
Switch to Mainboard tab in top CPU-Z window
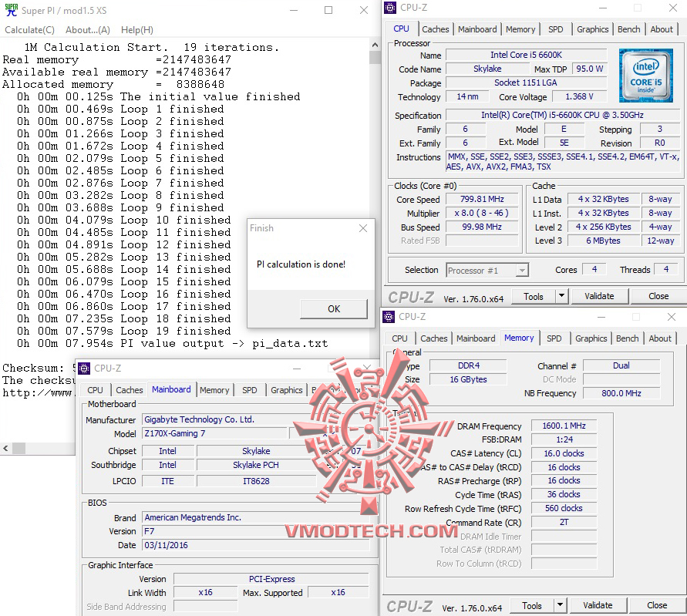click(x=477, y=29)
